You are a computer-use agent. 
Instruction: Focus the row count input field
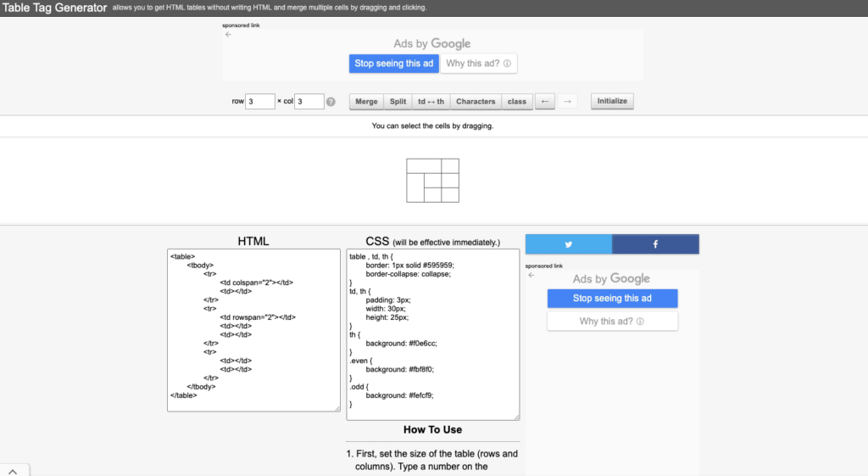click(260, 102)
